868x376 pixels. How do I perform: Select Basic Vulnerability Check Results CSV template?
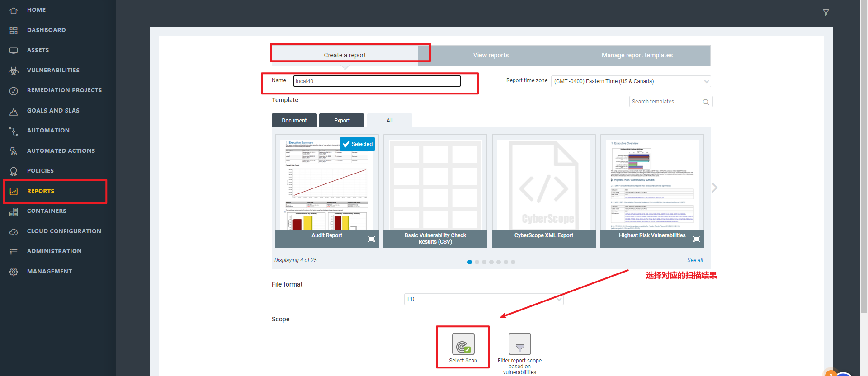click(x=435, y=191)
